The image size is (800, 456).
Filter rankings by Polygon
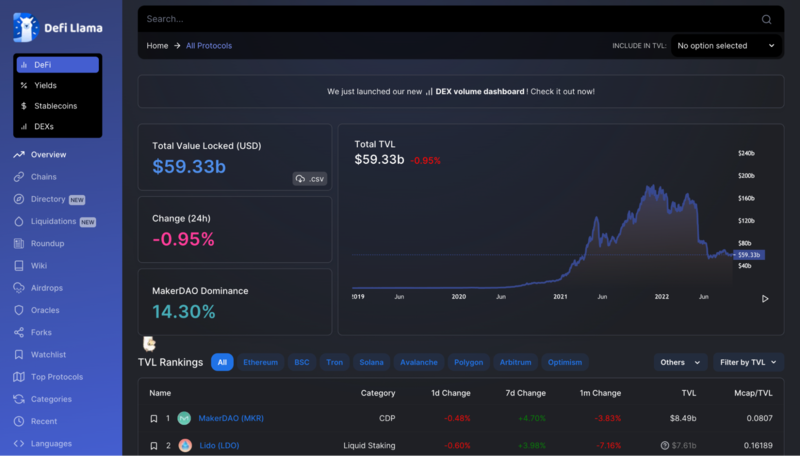[x=468, y=362]
